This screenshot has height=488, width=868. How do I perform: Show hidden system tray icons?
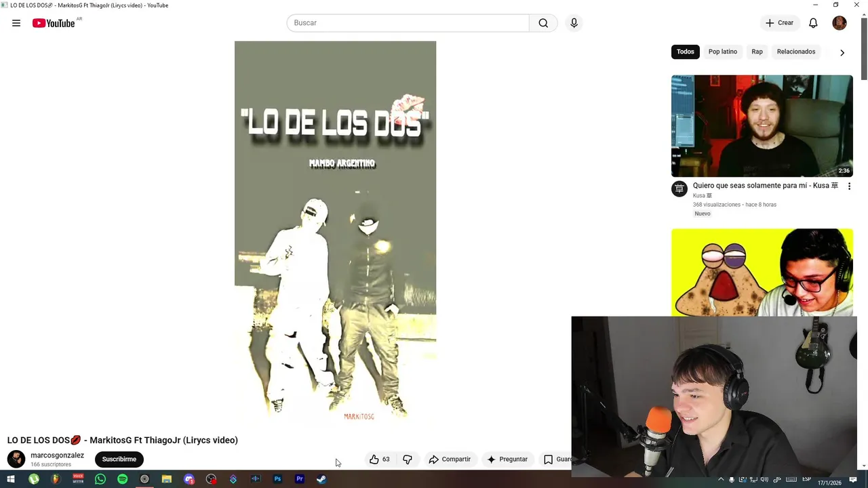[721, 480]
